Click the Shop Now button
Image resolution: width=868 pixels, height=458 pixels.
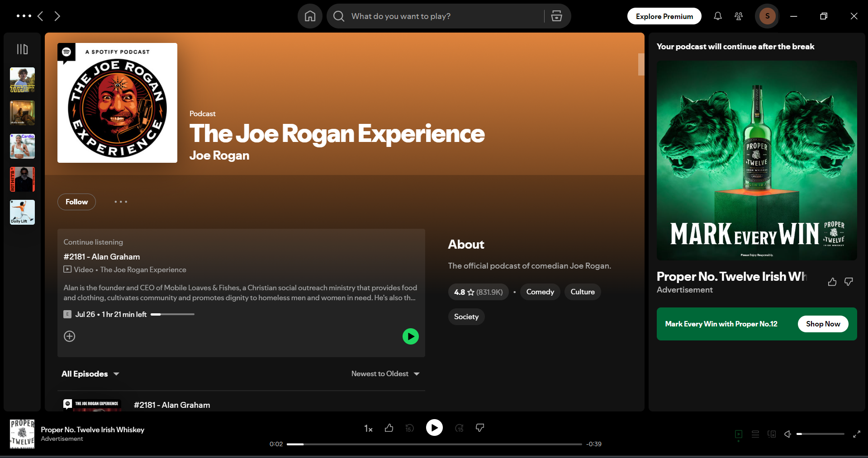823,324
